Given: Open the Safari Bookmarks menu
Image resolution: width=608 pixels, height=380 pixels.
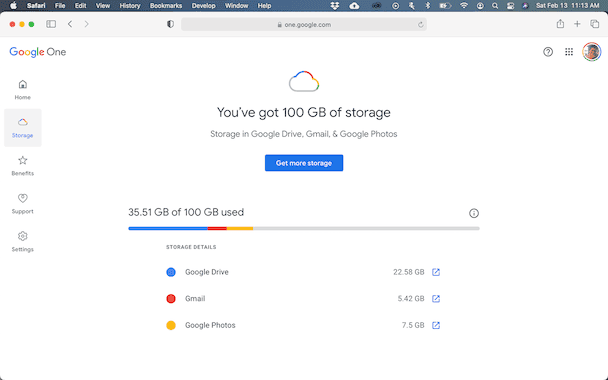Looking at the screenshot, I should tap(166, 5).
